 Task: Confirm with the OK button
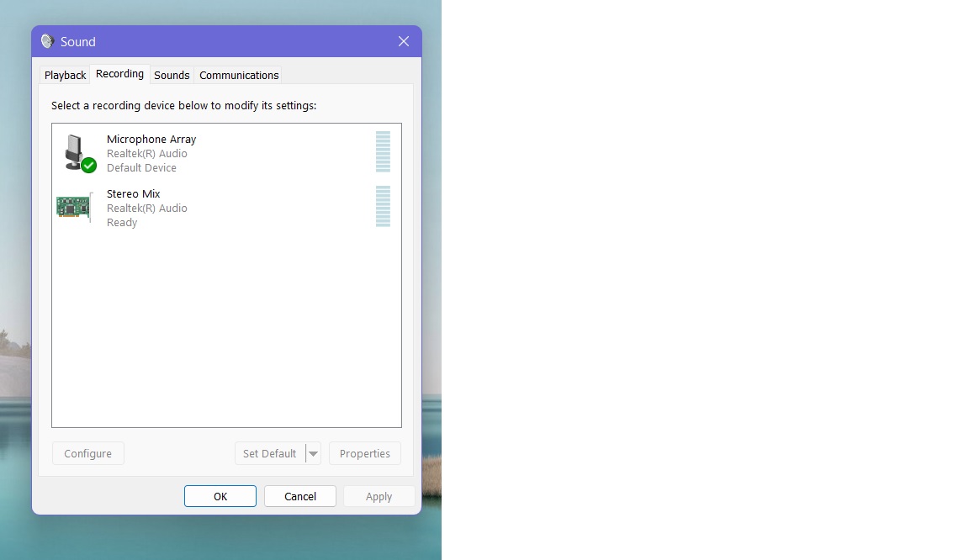[220, 496]
